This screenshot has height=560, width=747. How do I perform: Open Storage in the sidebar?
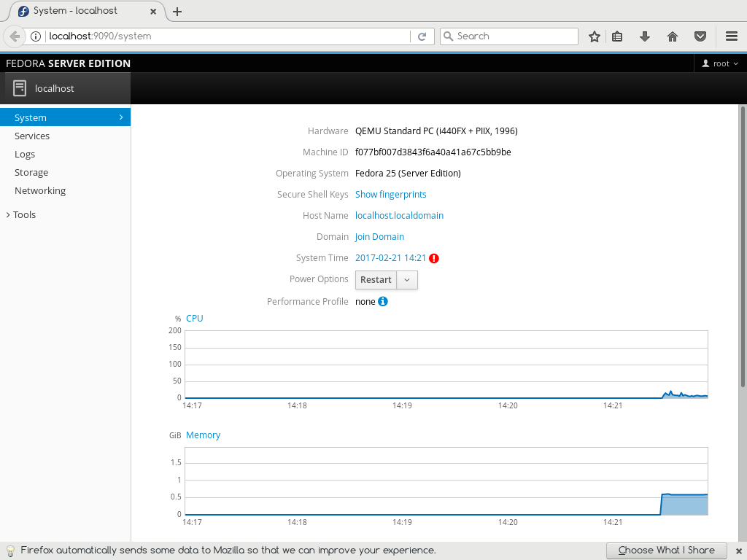[65, 172]
